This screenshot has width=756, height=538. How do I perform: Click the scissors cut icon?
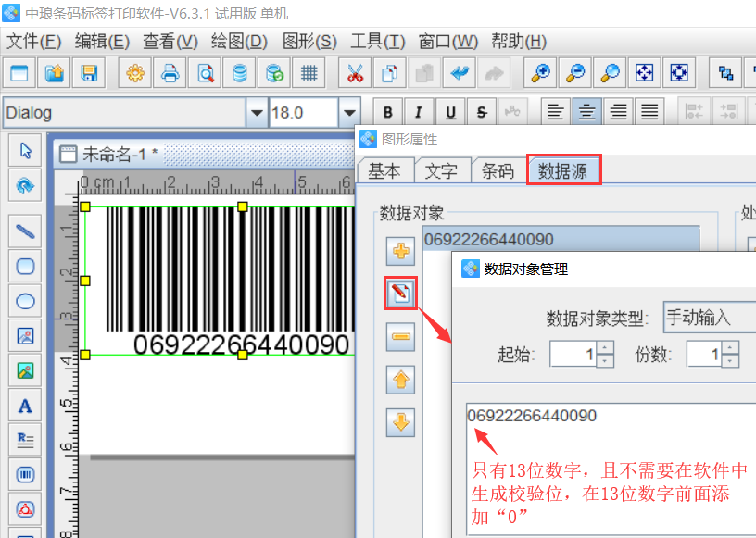coord(355,72)
